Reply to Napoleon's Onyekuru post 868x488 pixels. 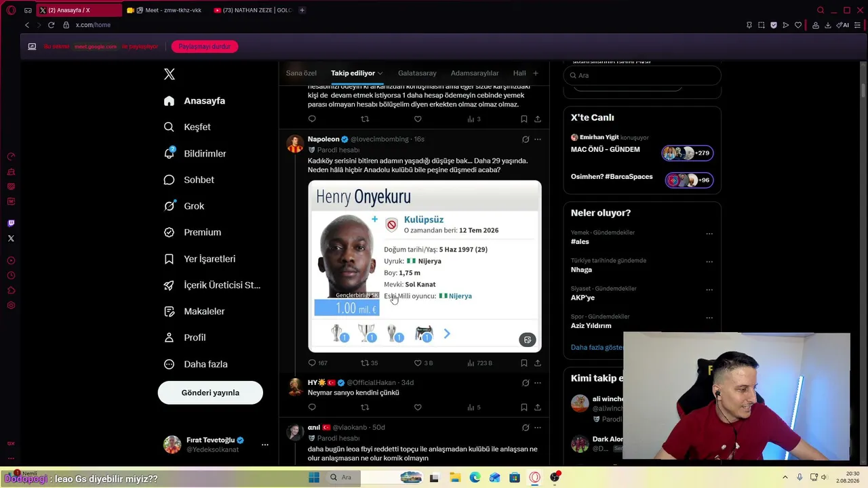312,363
